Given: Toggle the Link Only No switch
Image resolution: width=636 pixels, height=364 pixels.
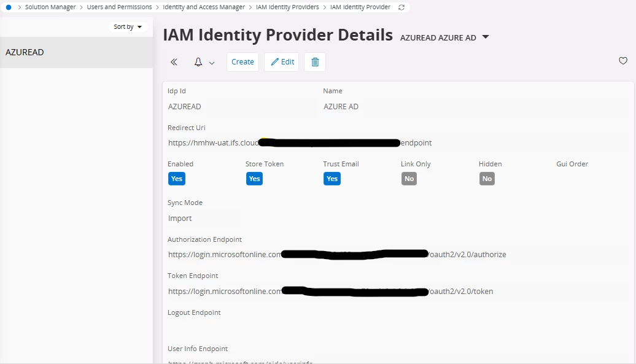Looking at the screenshot, I should [409, 179].
